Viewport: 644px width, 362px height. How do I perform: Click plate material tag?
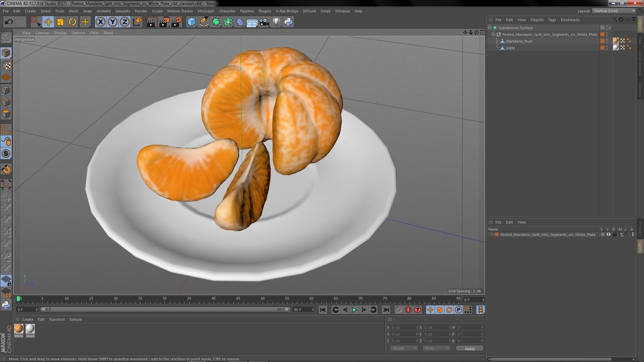coord(616,48)
